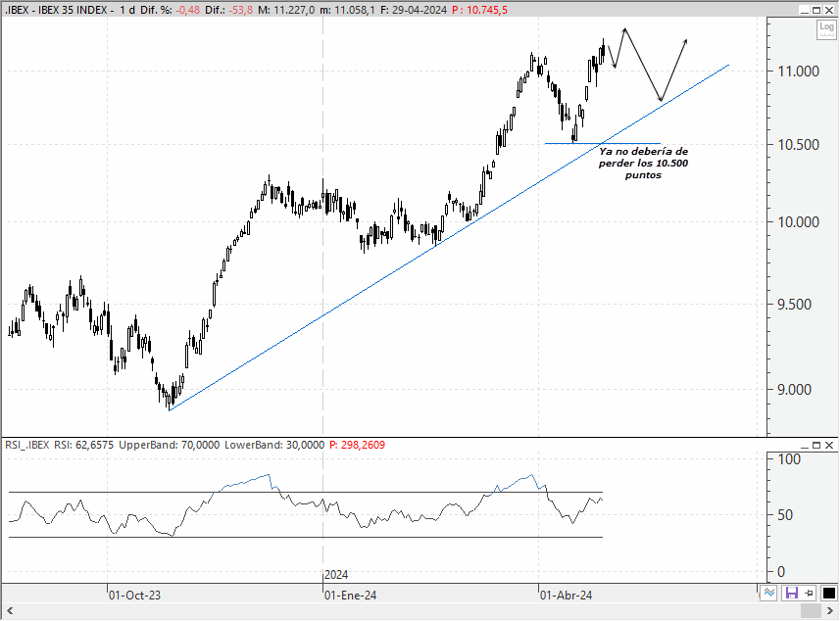Maximize the IBEX 35 INDEX chart panel
Screen dimensions: 840x621
[816, 10]
